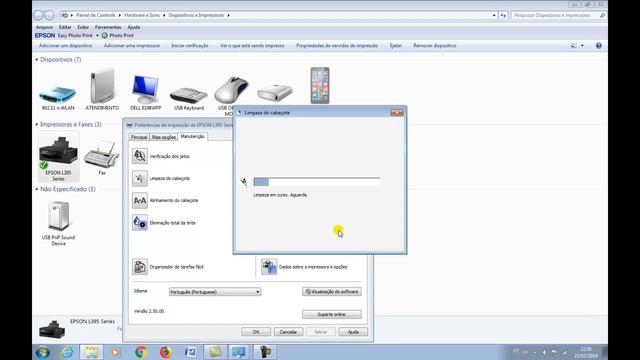
Task: Open the Ferramentas menu
Action: coord(108,27)
